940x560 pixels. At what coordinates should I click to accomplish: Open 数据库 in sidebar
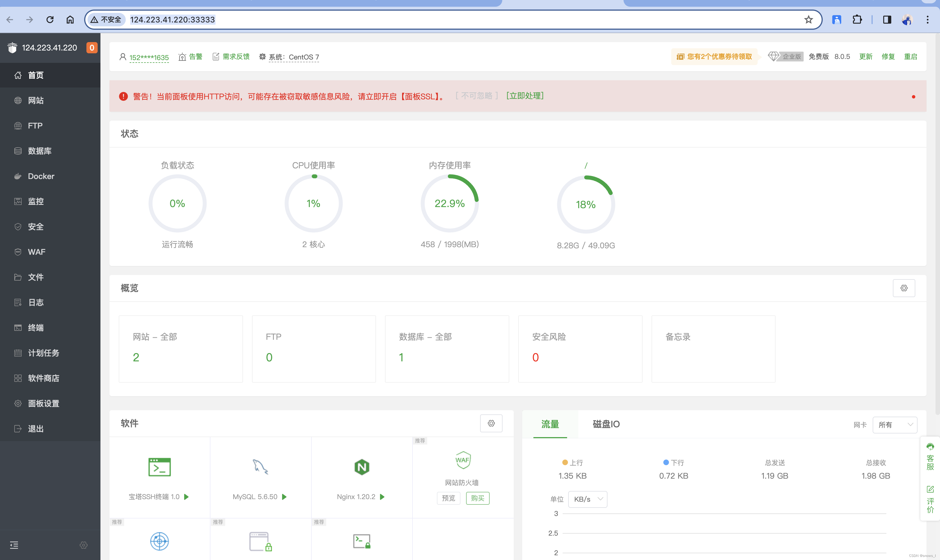point(50,151)
